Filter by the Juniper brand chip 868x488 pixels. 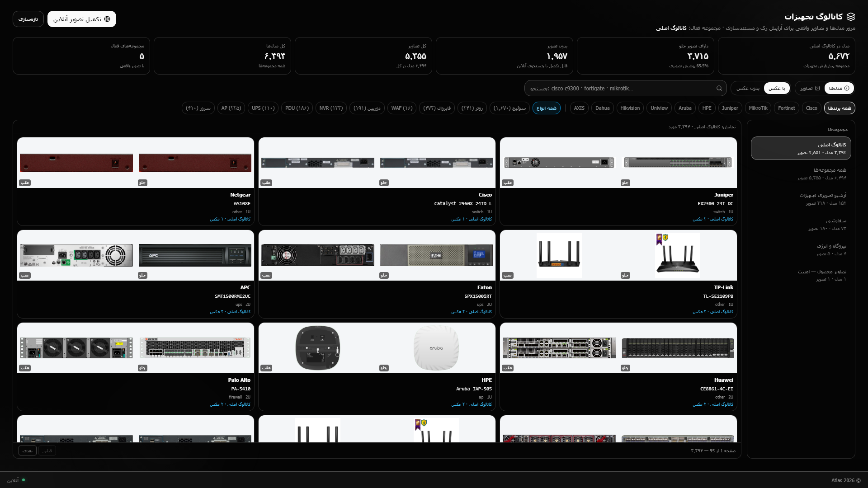coord(730,108)
